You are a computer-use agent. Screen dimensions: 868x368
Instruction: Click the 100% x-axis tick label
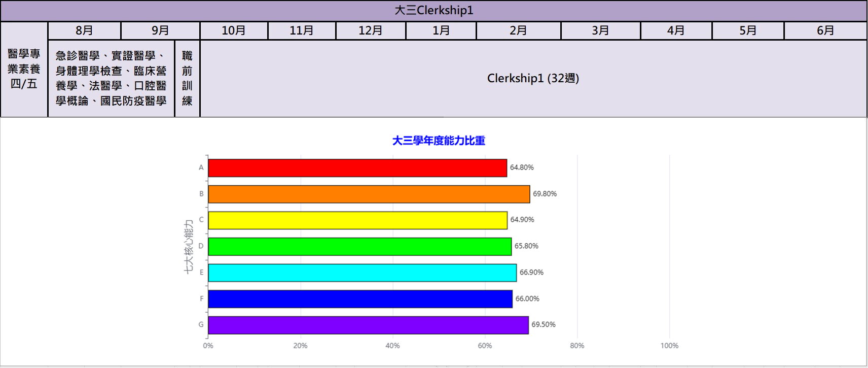(669, 346)
